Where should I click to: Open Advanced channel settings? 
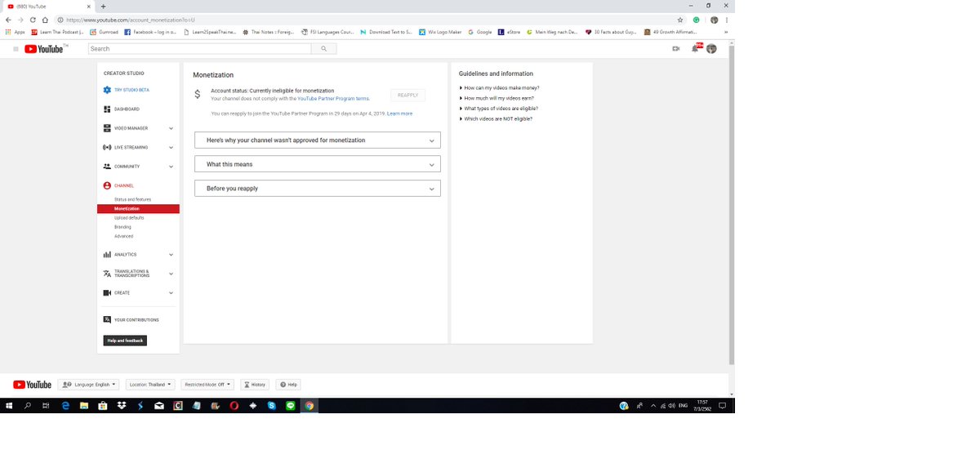[x=123, y=236]
